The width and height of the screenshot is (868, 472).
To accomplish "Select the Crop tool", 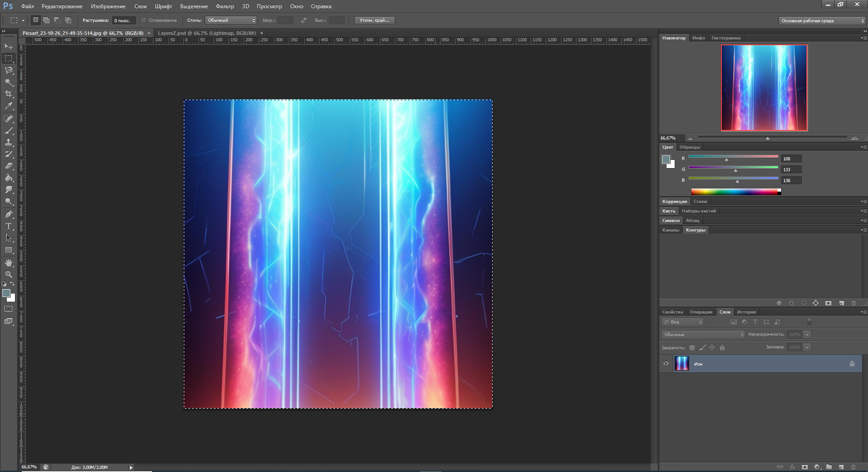I will tap(9, 94).
